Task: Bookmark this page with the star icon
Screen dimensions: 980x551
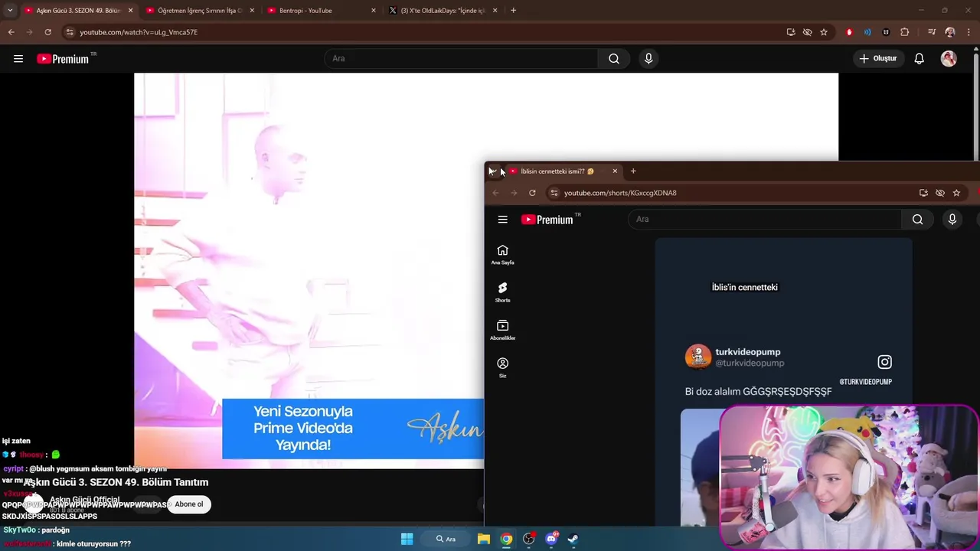Action: point(824,32)
